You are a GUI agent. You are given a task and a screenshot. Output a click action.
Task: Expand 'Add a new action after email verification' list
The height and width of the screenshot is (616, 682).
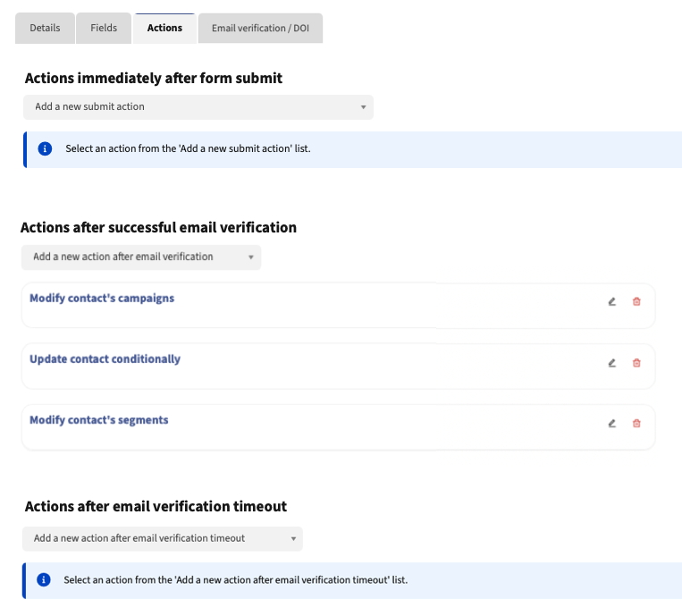(141, 257)
